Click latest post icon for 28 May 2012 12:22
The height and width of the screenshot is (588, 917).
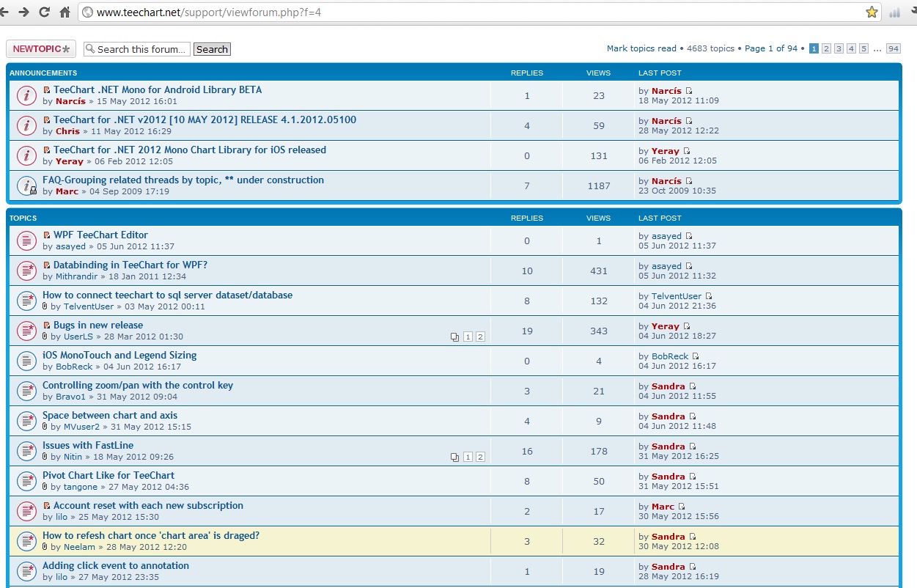coord(688,121)
